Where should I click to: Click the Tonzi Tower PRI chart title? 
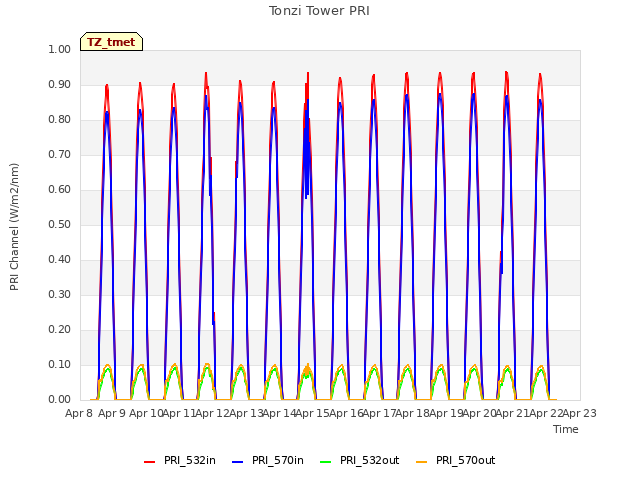point(319,11)
